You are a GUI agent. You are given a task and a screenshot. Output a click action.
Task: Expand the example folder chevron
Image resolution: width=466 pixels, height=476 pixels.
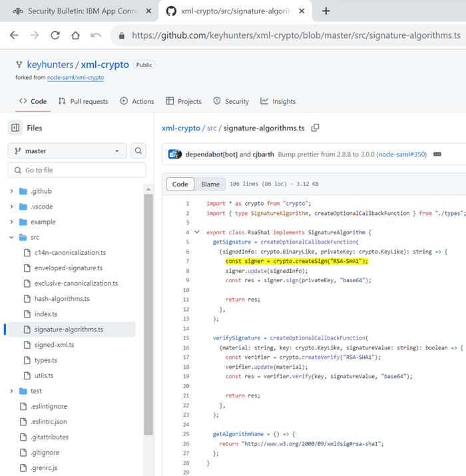pos(11,222)
